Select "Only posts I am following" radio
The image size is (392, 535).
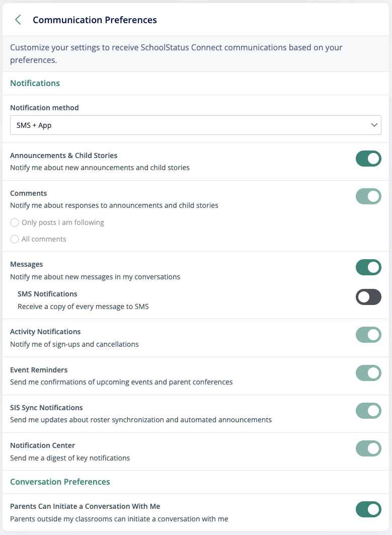pos(15,222)
